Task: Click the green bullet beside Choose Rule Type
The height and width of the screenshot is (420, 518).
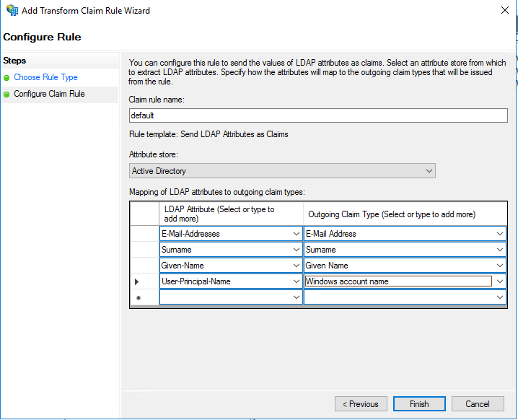Action: point(6,78)
